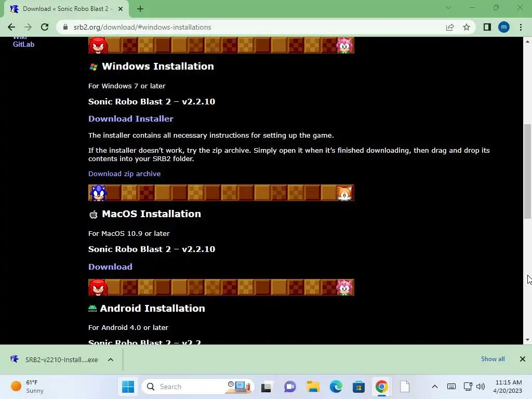532x399 pixels.
Task: Click the Android logo beside Android Installation
Action: pyautogui.click(x=92, y=309)
